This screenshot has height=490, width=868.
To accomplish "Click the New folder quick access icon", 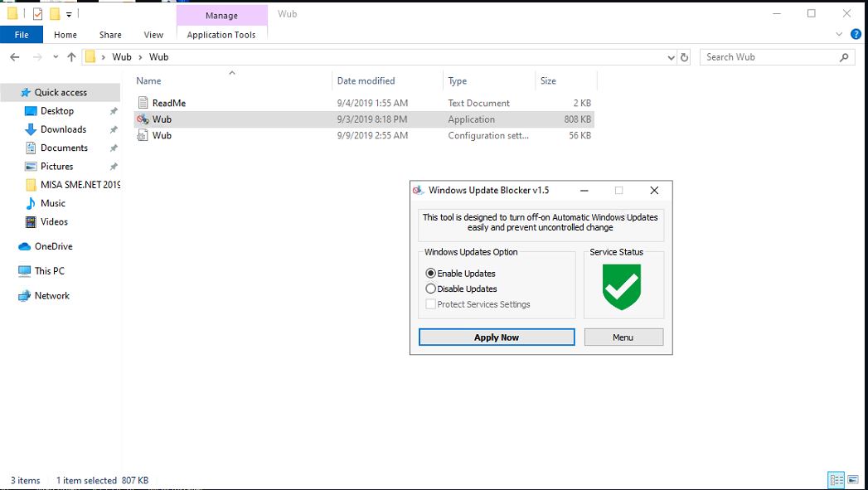I will click(x=54, y=14).
